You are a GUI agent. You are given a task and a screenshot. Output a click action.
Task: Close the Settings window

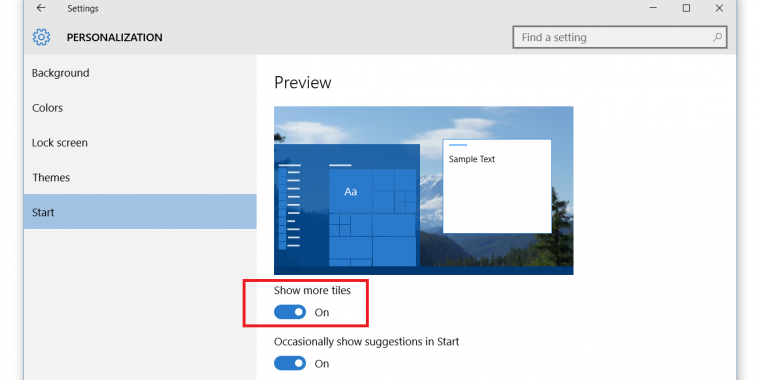719,8
